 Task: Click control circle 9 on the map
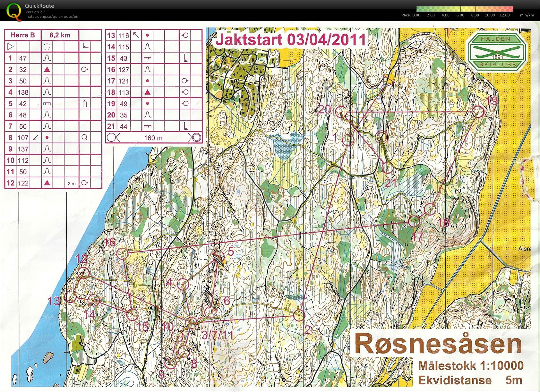pos(171,362)
